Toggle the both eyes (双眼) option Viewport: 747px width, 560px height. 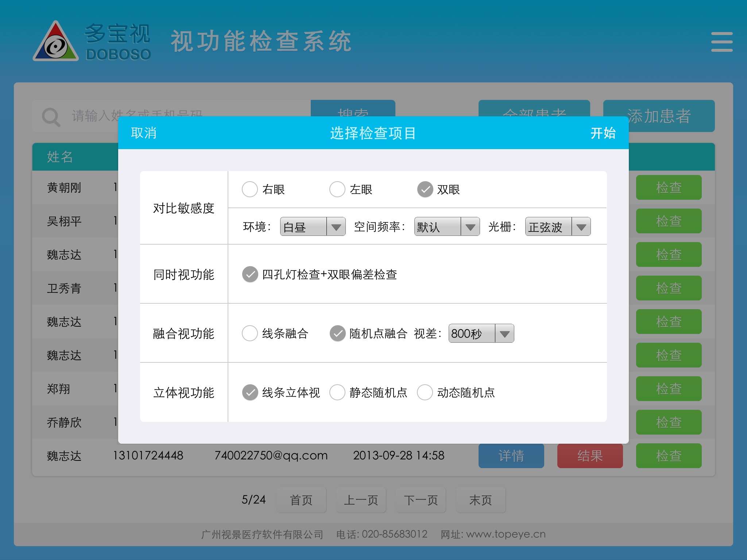coord(425,189)
